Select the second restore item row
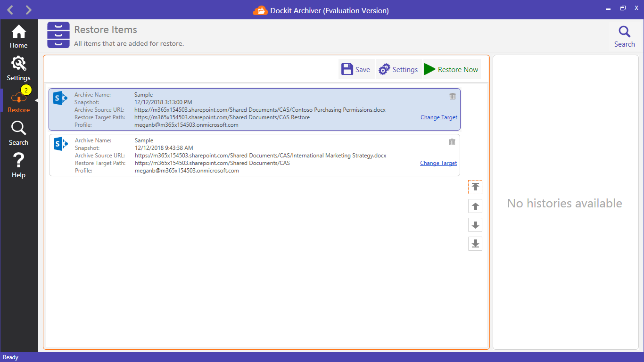This screenshot has height=362, width=644. [x=255, y=155]
